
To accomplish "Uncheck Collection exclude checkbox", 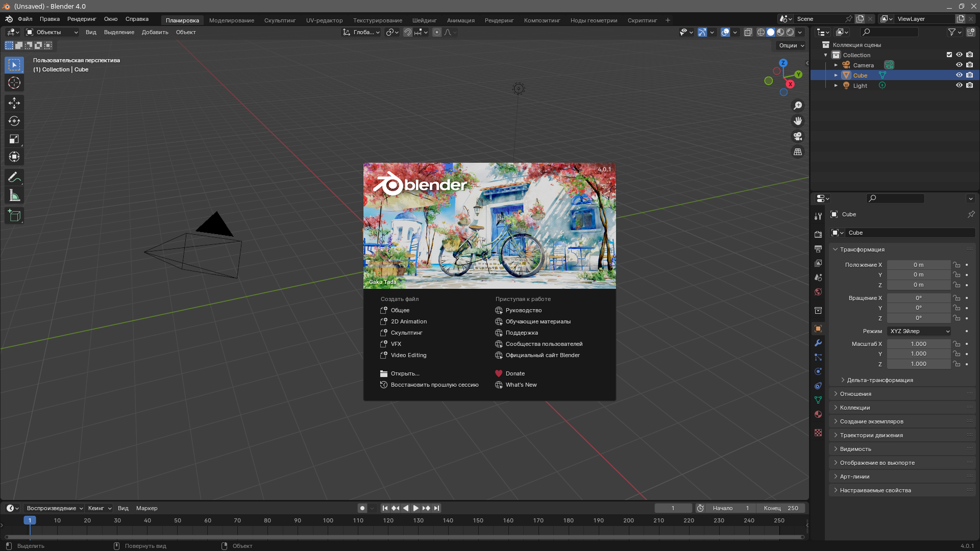I will tap(949, 55).
